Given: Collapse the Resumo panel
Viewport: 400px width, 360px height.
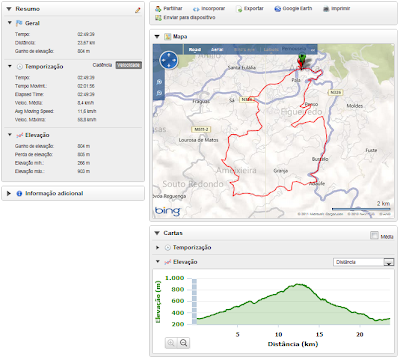Looking at the screenshot, I should (x=9, y=9).
